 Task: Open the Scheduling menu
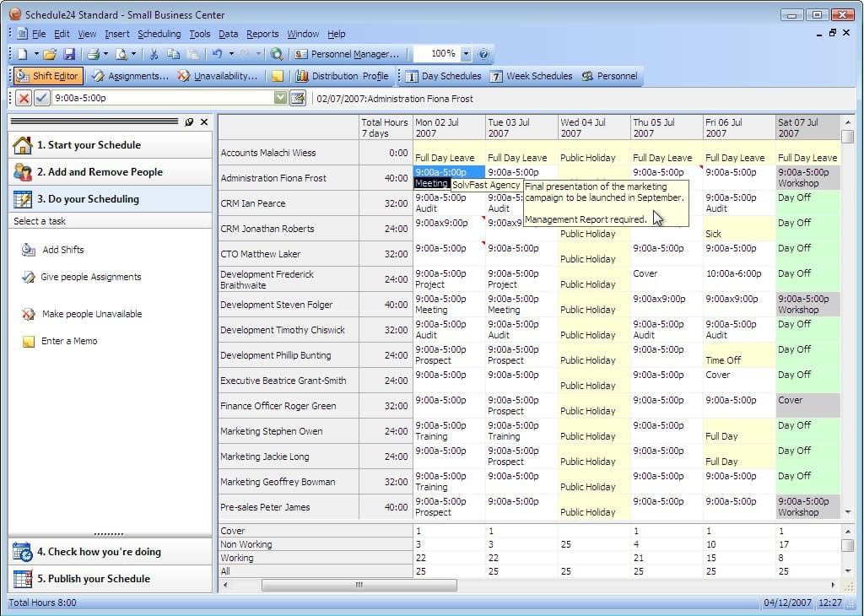[160, 34]
